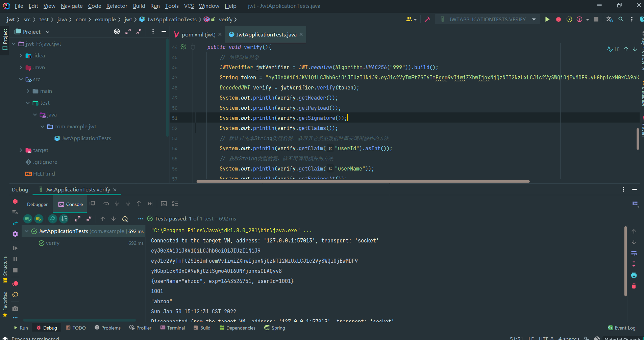The image size is (644, 340).
Task: Open the Problems tool window
Action: tap(107, 328)
